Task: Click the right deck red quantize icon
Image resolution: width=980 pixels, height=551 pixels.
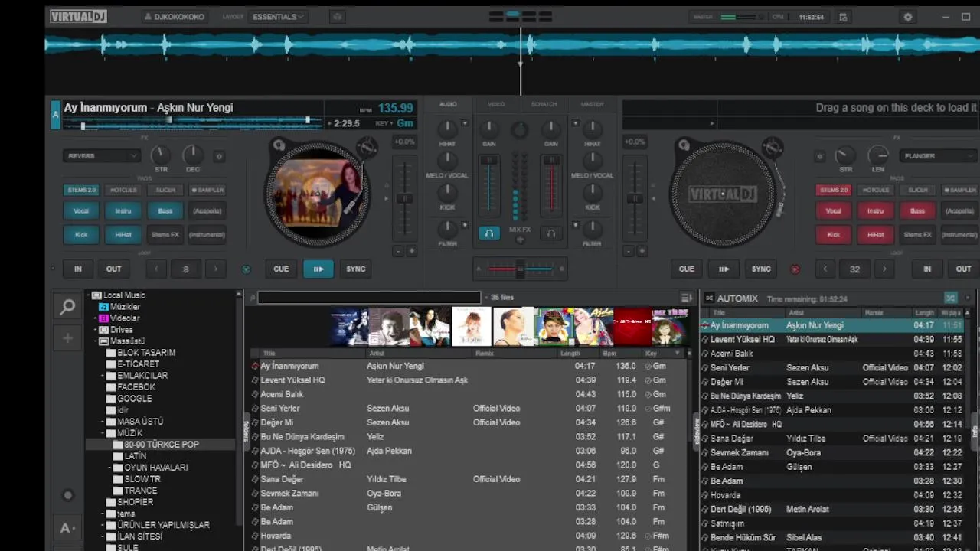Action: (795, 269)
